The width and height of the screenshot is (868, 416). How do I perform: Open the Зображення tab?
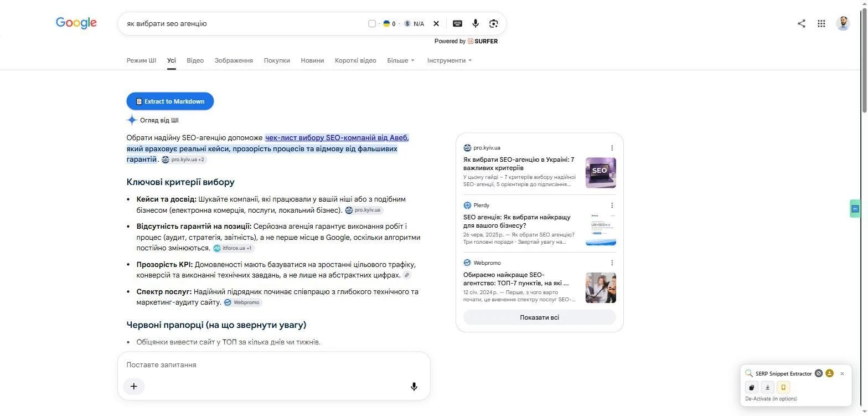click(x=234, y=60)
